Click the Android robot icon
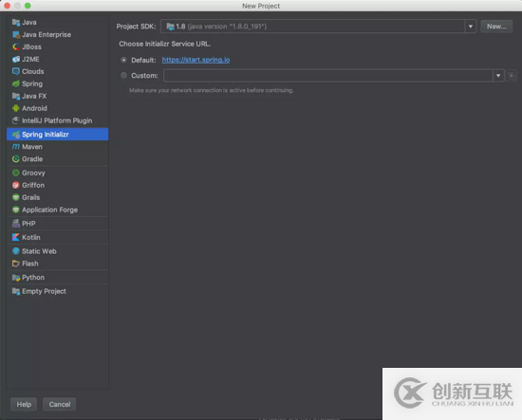The height and width of the screenshot is (420, 522). pyautogui.click(x=15, y=108)
